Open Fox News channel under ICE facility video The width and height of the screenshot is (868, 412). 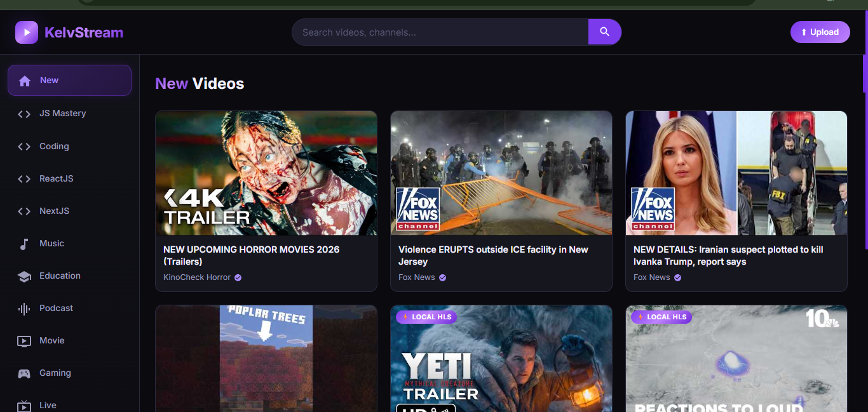(417, 277)
